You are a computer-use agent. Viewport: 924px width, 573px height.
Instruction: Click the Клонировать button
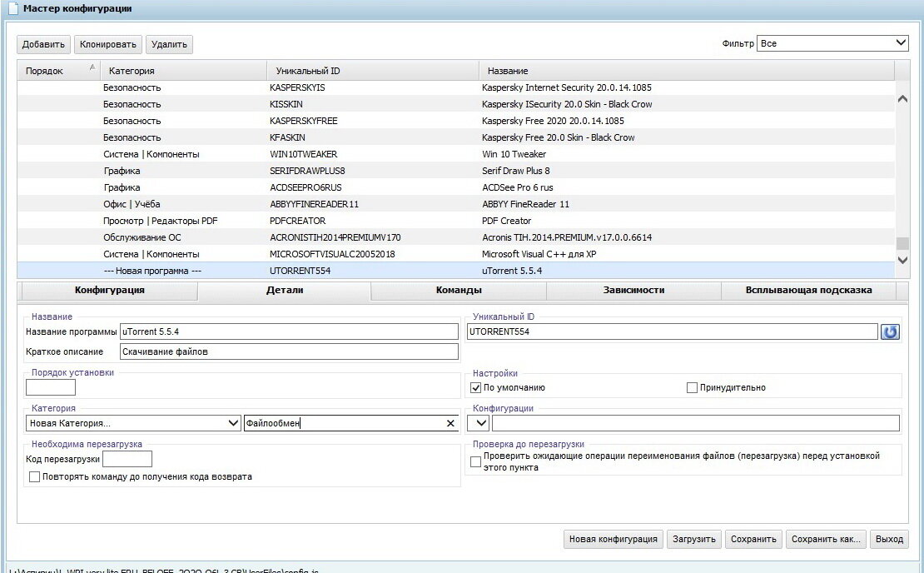click(108, 44)
